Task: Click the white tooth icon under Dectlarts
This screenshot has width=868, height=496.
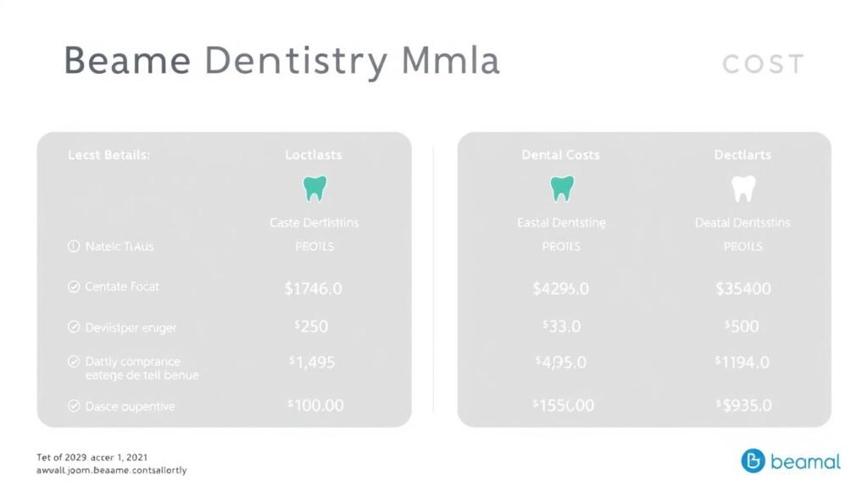Action: point(743,188)
